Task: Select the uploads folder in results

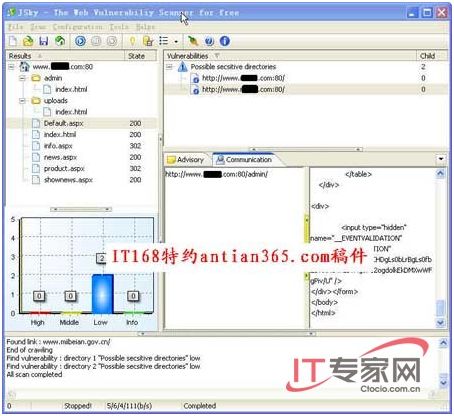Action: click(x=56, y=101)
